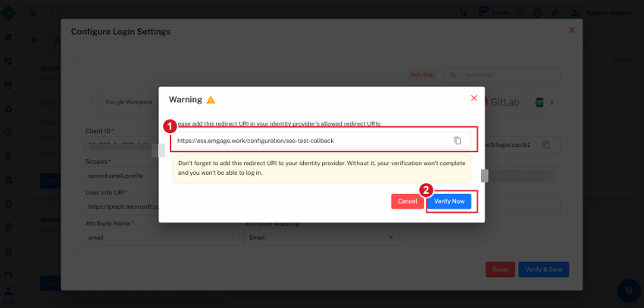Click the yellow redirect URI reminder text
The height and width of the screenshot is (308, 644).
tap(321, 168)
